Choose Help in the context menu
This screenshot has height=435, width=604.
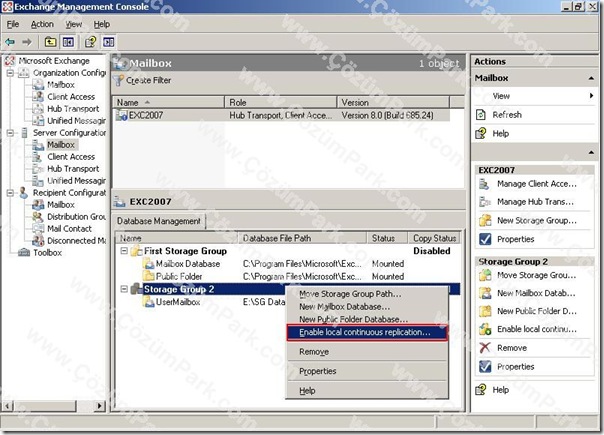(367, 391)
